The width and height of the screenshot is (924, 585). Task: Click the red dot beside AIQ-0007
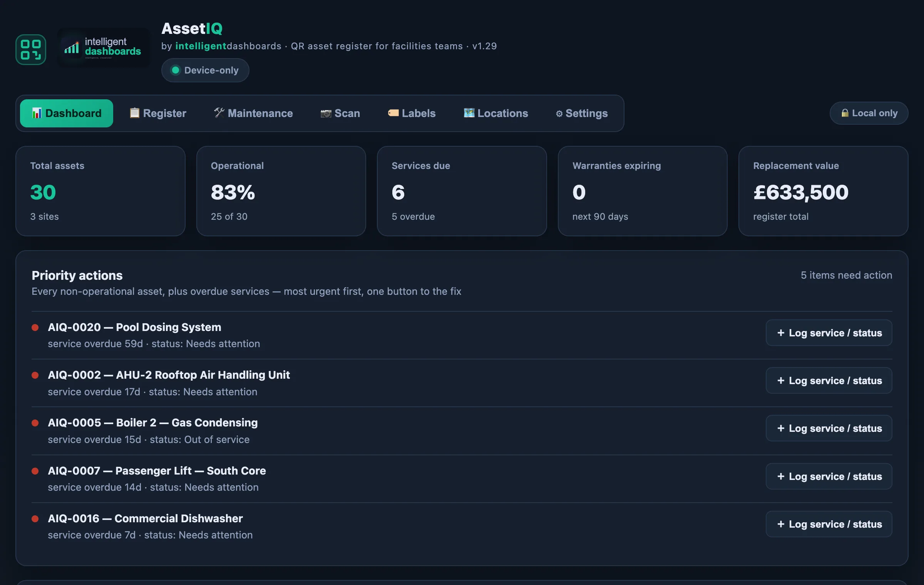pos(35,471)
